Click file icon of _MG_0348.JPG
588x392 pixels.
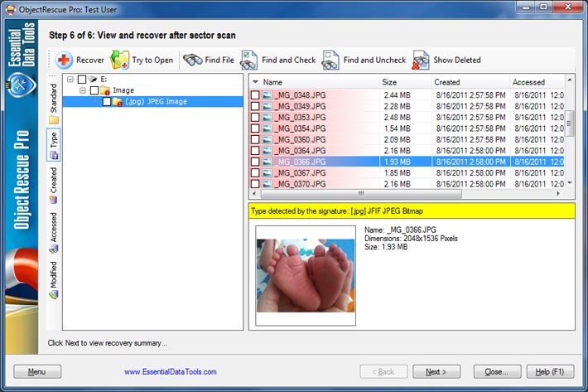click(267, 95)
